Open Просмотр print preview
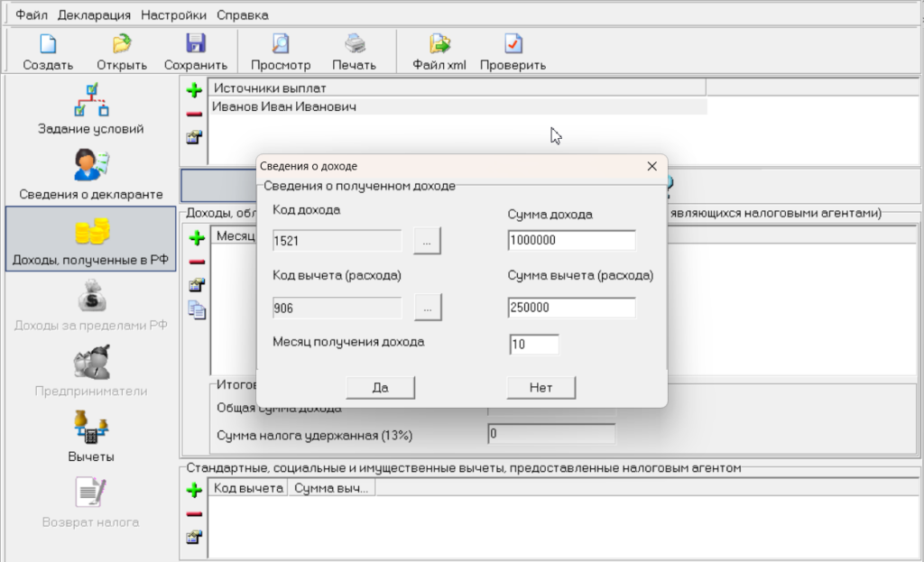 (281, 45)
